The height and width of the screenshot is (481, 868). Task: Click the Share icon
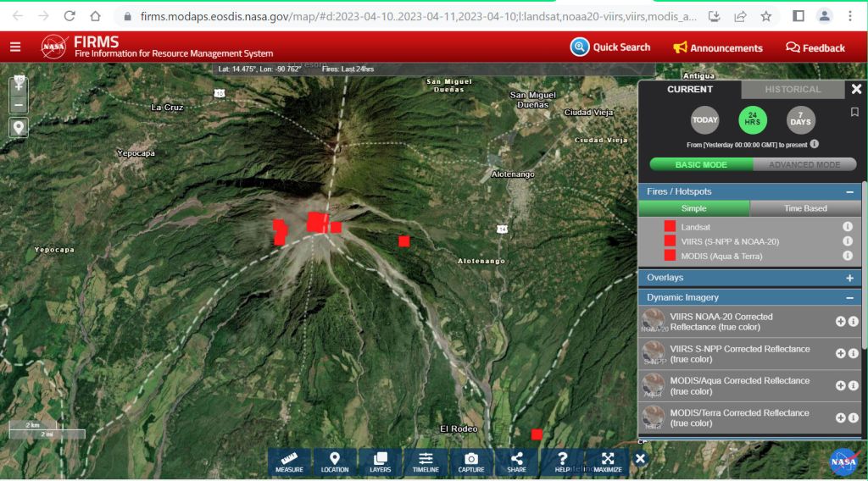(516, 462)
